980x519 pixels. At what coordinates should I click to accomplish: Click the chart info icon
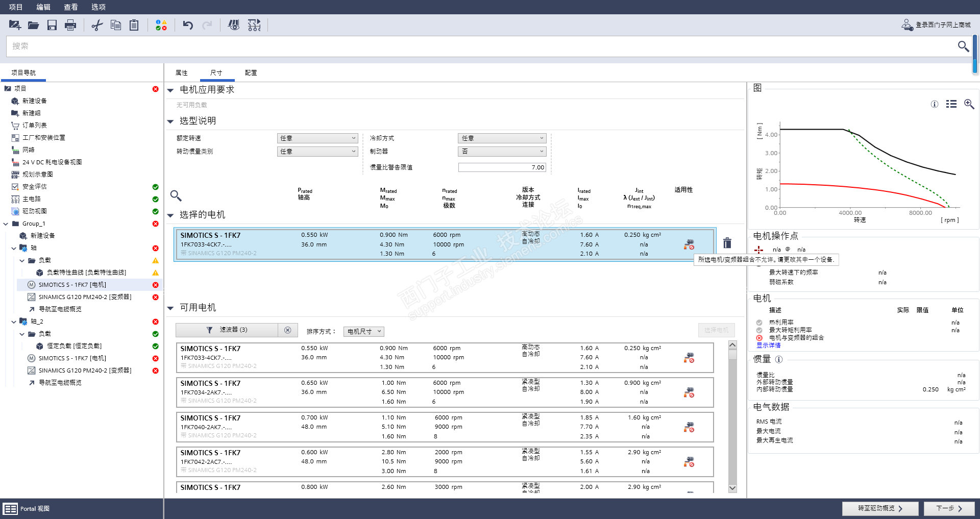pos(935,104)
